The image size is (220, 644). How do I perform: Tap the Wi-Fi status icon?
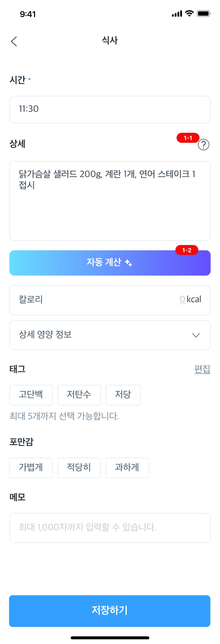coord(189,14)
